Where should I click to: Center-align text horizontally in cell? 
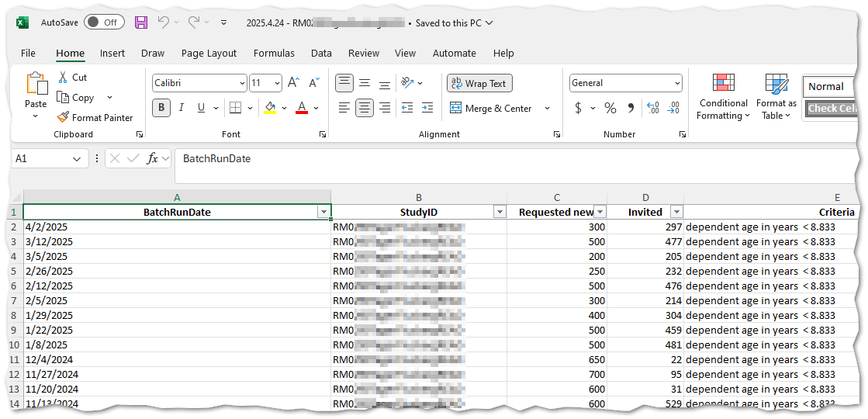365,108
